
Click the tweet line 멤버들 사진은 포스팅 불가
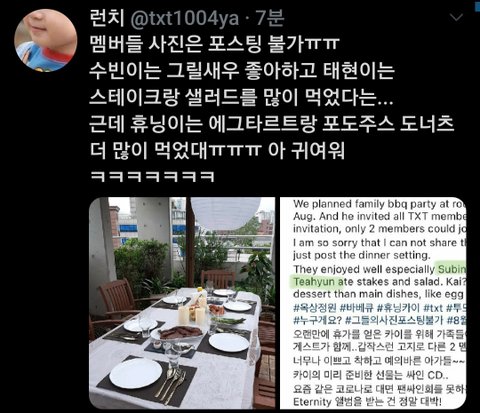214,44
